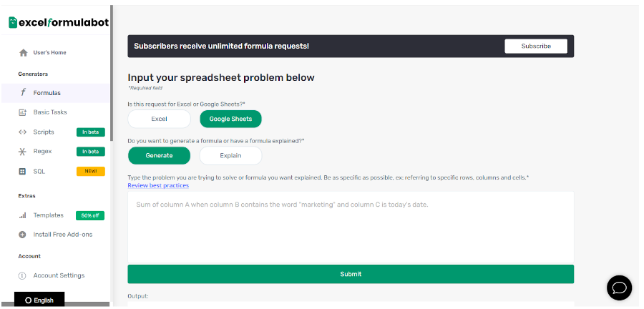Click the plus icon for Install Free Add-ons

coord(23,235)
